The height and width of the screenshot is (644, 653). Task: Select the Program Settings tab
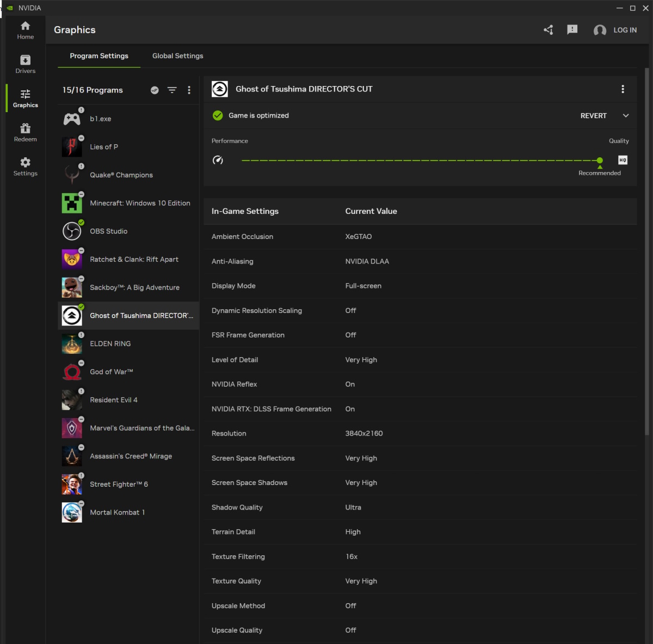(99, 56)
